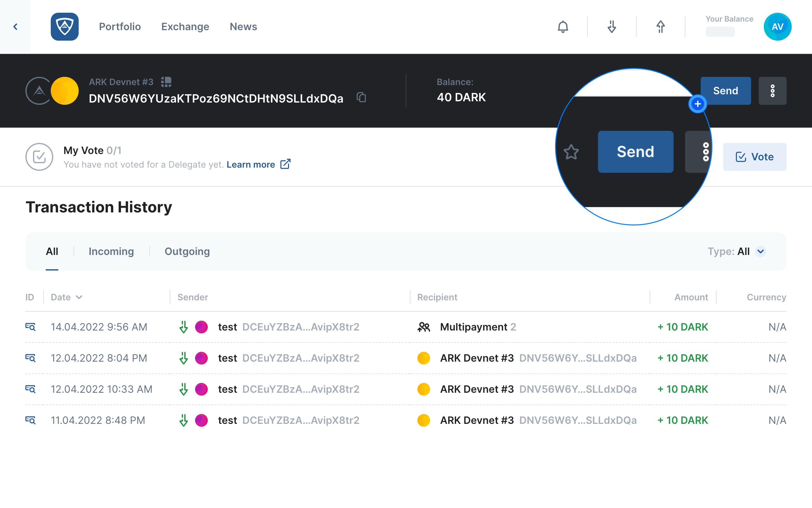The width and height of the screenshot is (812, 508).
Task: Open the ARK wallet shield logo
Action: 64,27
